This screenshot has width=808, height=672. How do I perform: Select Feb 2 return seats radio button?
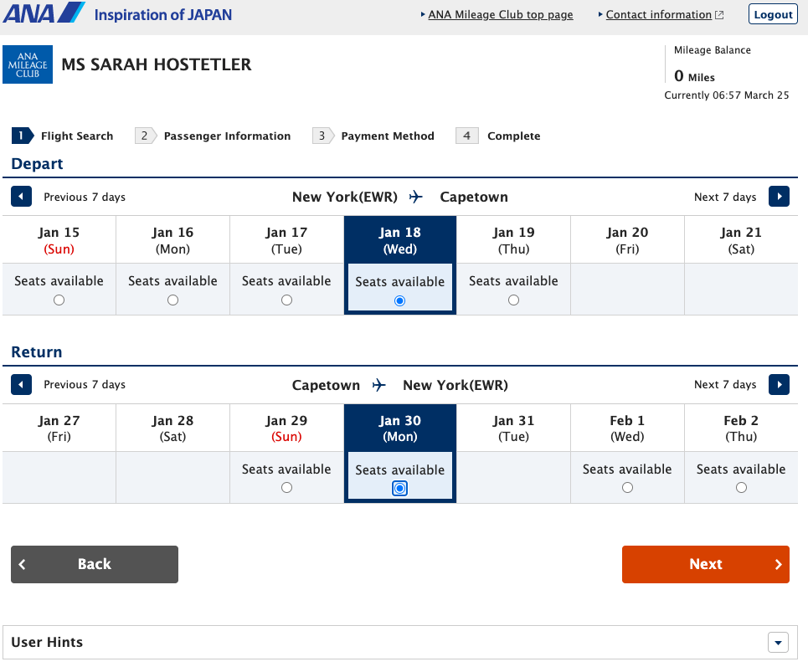point(741,487)
